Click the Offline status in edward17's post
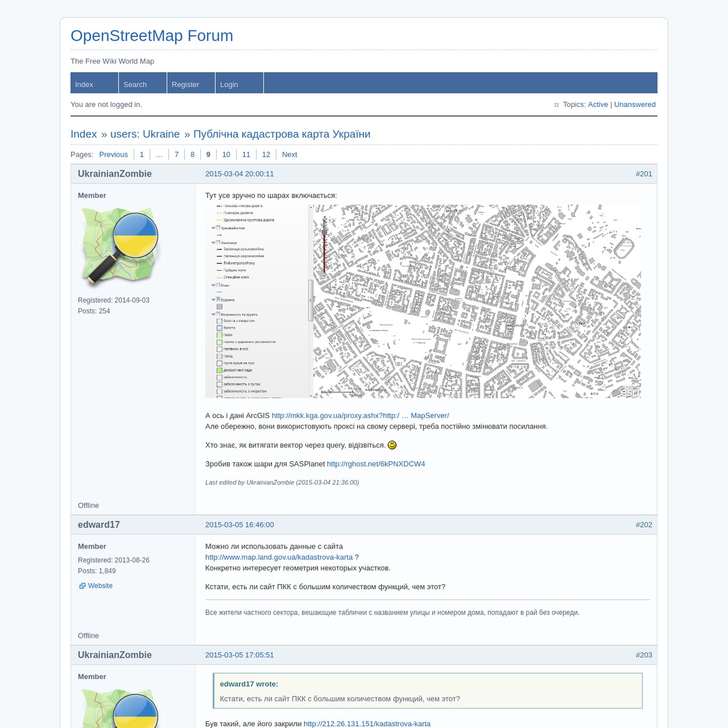 [x=89, y=636]
